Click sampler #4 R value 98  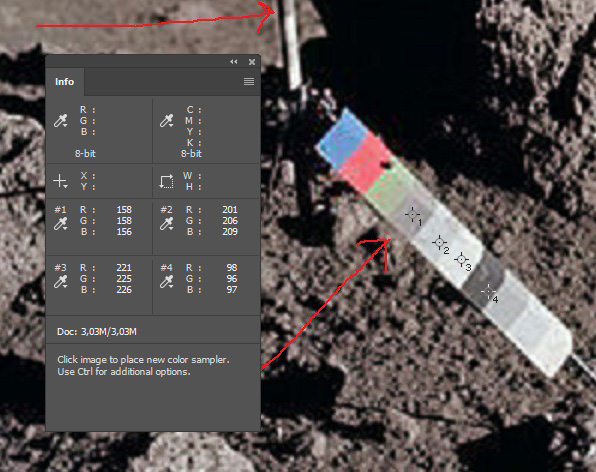(x=232, y=268)
